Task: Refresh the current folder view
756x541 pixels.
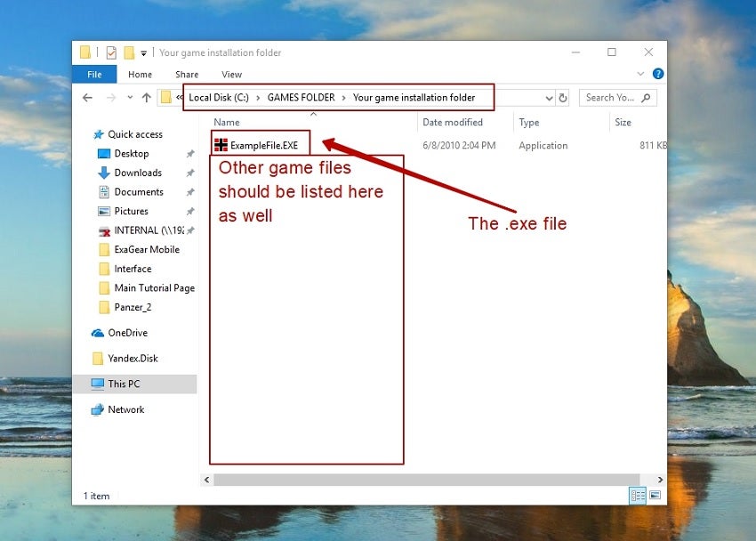Action: point(563,98)
